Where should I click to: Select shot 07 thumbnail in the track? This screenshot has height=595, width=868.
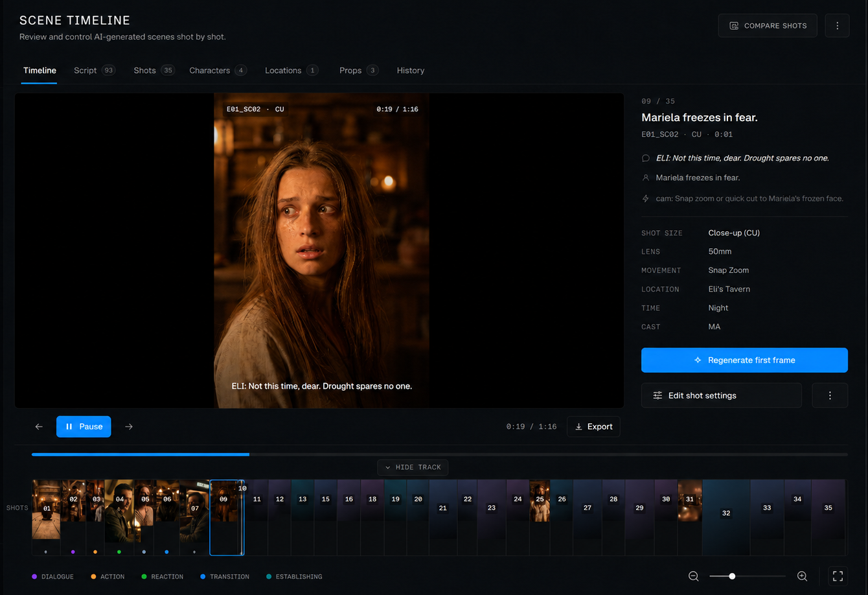(x=194, y=511)
